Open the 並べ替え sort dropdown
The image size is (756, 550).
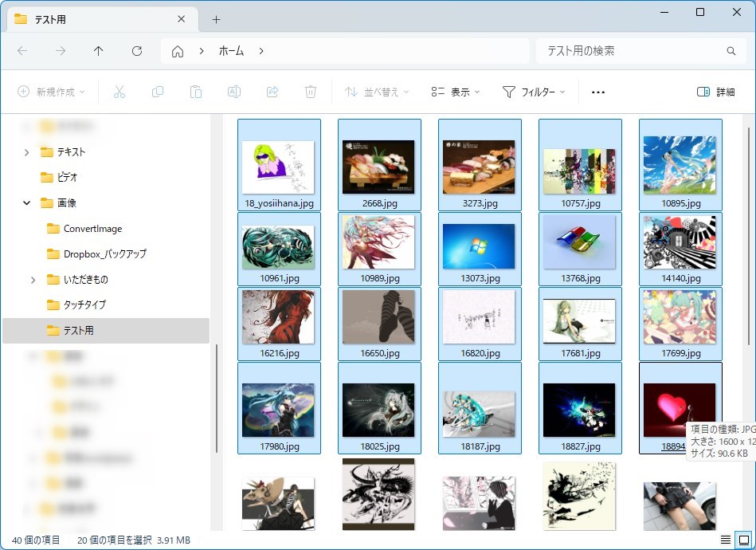(377, 92)
